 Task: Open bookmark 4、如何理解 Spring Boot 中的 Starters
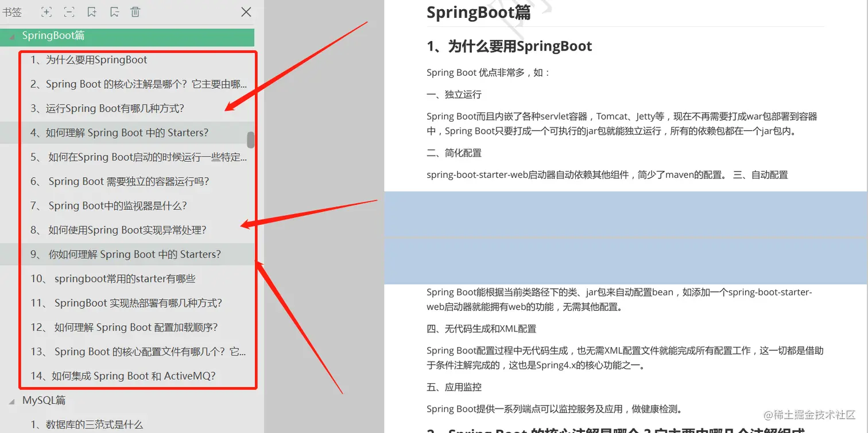(119, 132)
